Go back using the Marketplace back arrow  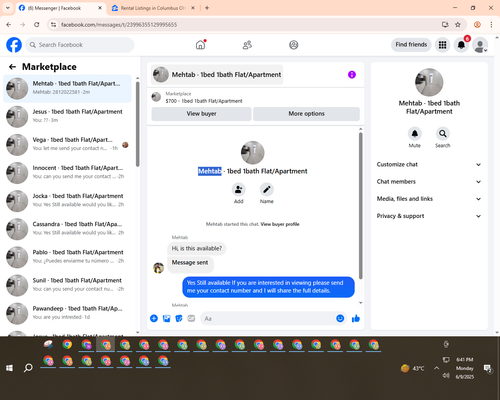coord(12,67)
